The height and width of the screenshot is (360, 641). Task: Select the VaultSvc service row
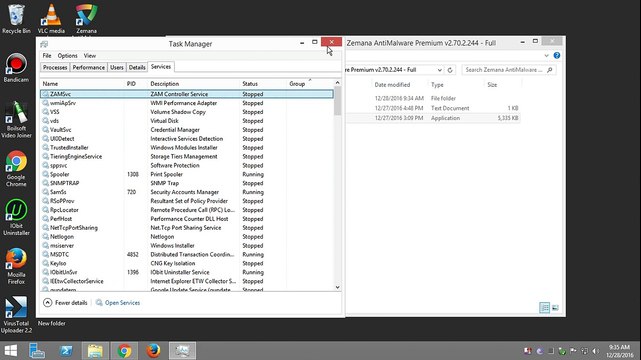[x=187, y=130]
